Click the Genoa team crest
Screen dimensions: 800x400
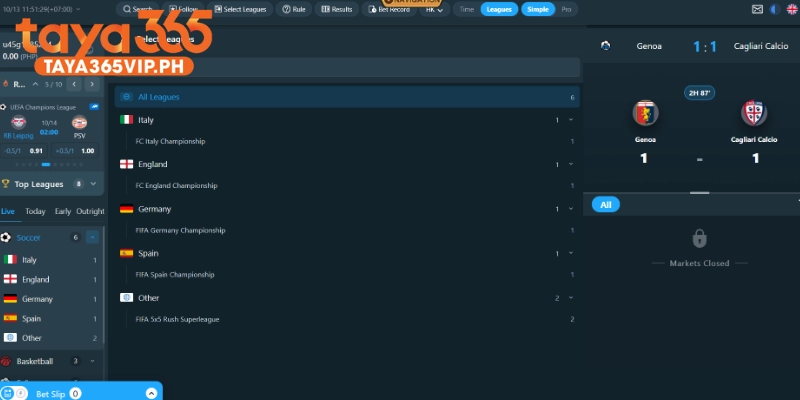pyautogui.click(x=645, y=113)
